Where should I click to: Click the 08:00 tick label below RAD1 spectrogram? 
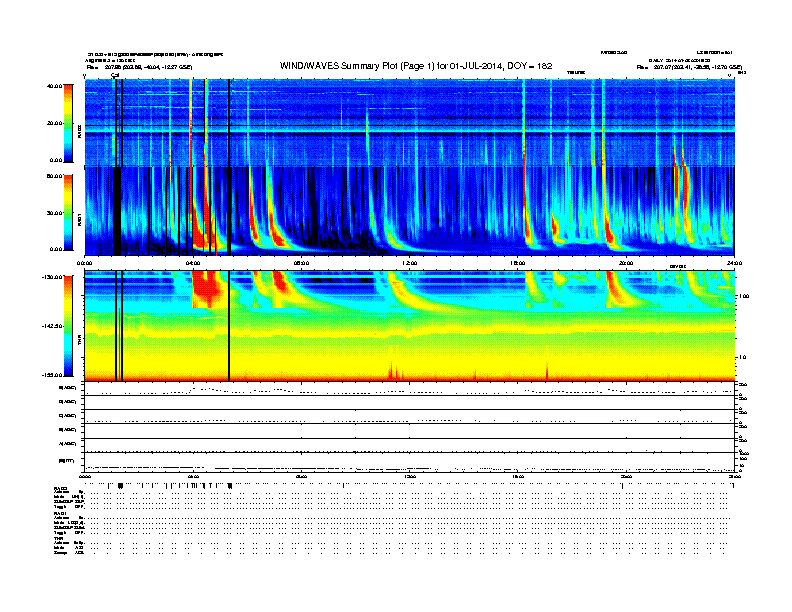[x=302, y=263]
